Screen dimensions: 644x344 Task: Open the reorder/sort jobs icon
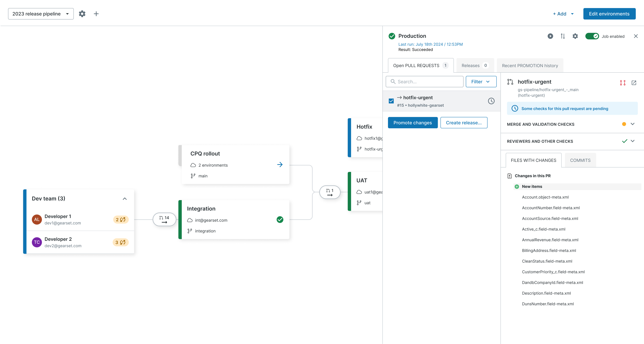(x=563, y=36)
